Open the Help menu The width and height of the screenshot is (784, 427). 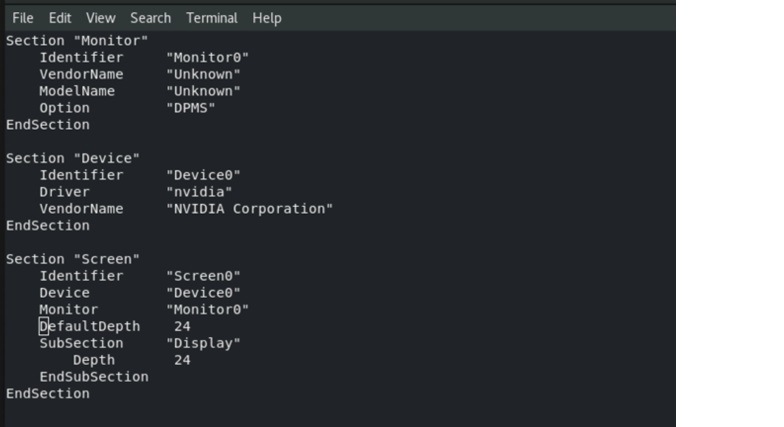pos(267,18)
